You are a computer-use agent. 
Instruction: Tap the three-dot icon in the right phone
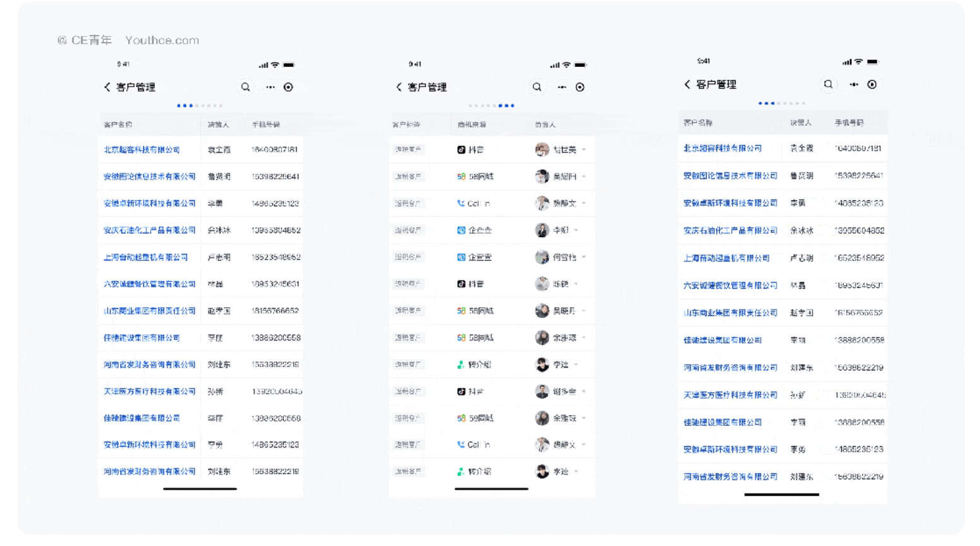[x=854, y=85]
